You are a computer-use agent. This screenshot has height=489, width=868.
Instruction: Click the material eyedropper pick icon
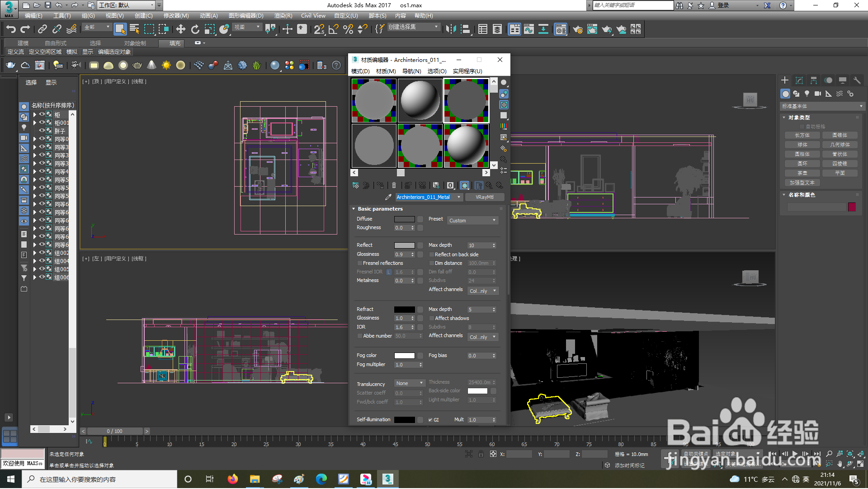(388, 197)
